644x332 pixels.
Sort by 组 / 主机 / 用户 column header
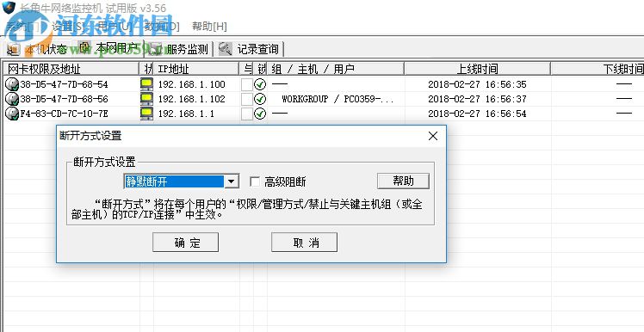(x=336, y=69)
